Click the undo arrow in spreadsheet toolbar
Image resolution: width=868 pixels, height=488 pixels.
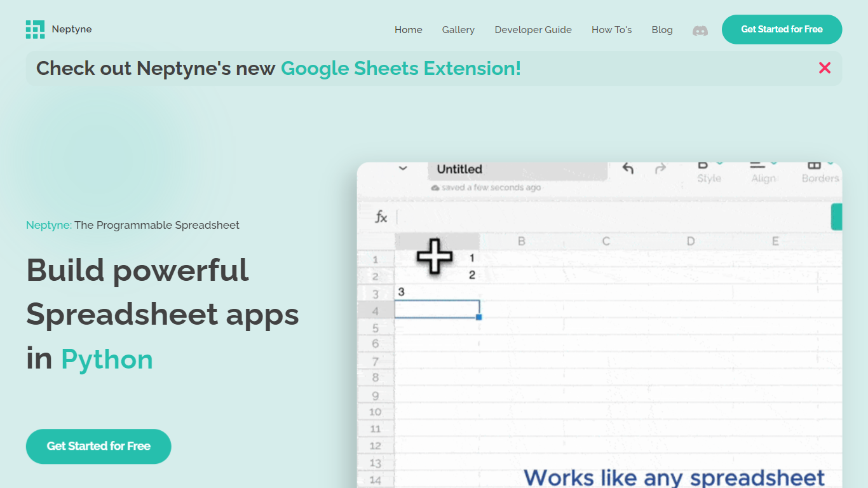[x=628, y=168]
